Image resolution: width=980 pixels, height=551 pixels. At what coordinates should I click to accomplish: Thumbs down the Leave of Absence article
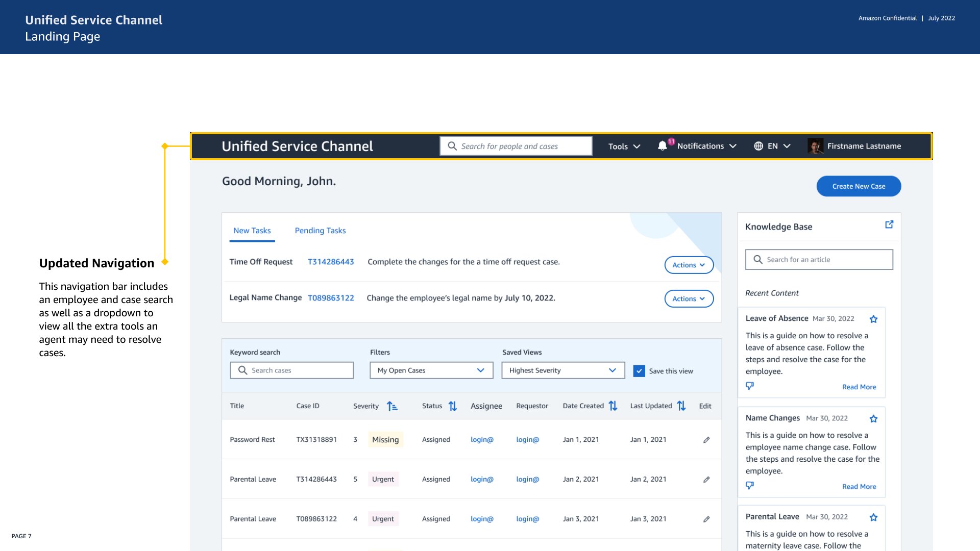coord(750,386)
